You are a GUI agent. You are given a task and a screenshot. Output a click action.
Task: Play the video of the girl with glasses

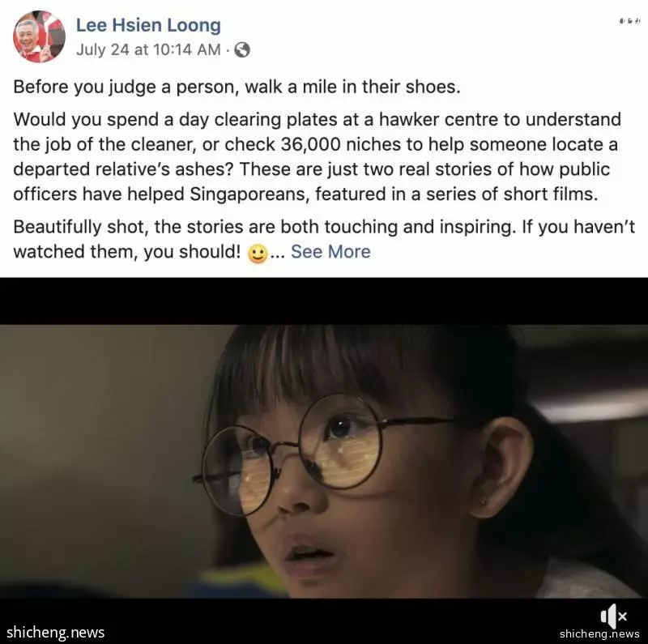324,461
